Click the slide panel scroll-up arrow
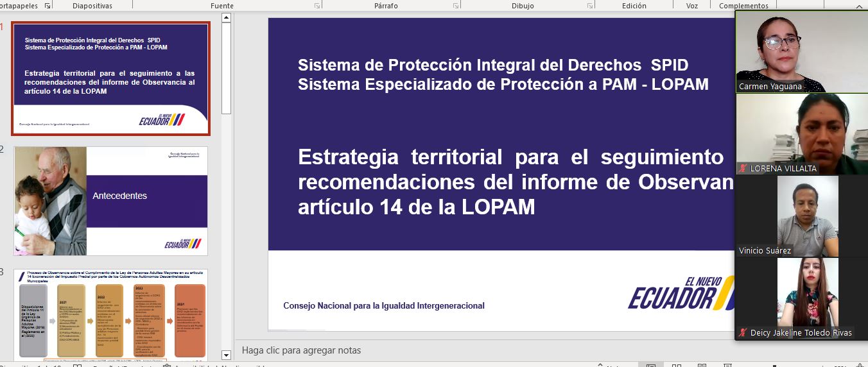The width and height of the screenshot is (868, 367). point(226,18)
